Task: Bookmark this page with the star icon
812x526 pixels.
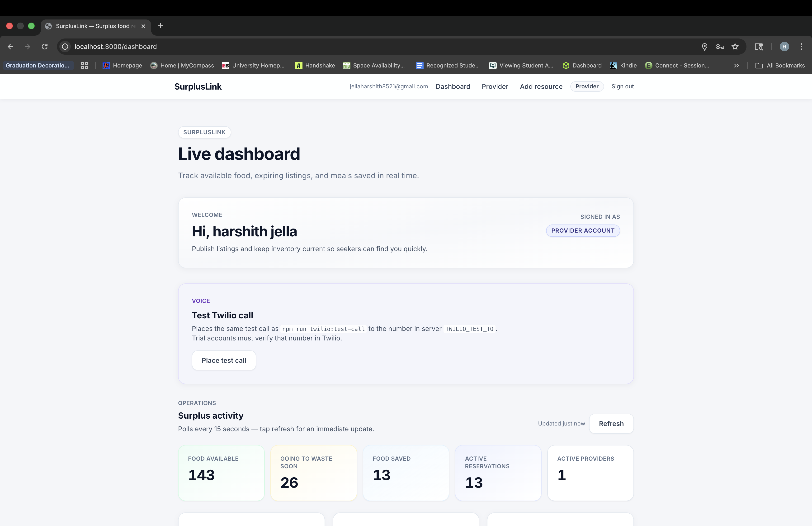Action: 735,46
